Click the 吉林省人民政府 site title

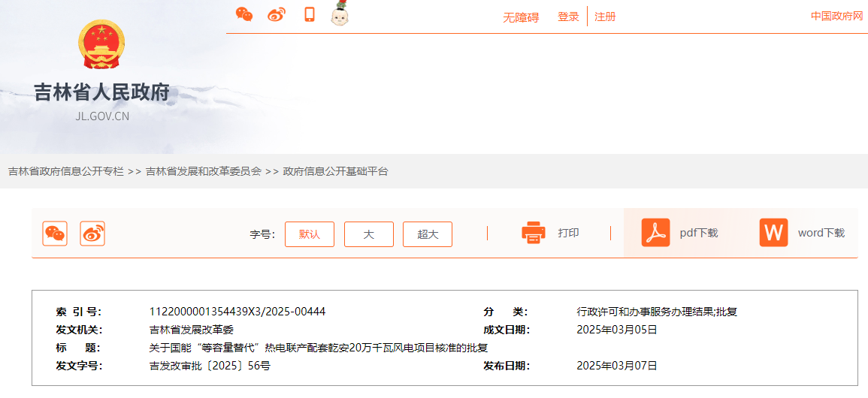click(102, 92)
